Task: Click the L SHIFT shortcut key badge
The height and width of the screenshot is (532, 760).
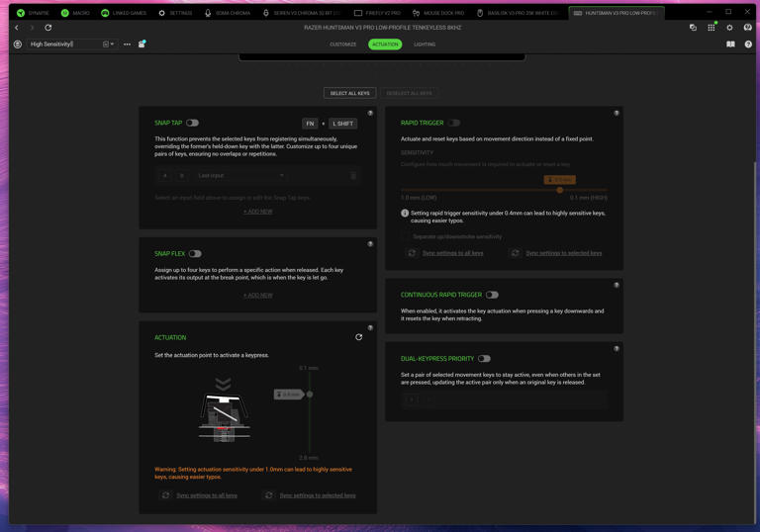Action: click(342, 124)
